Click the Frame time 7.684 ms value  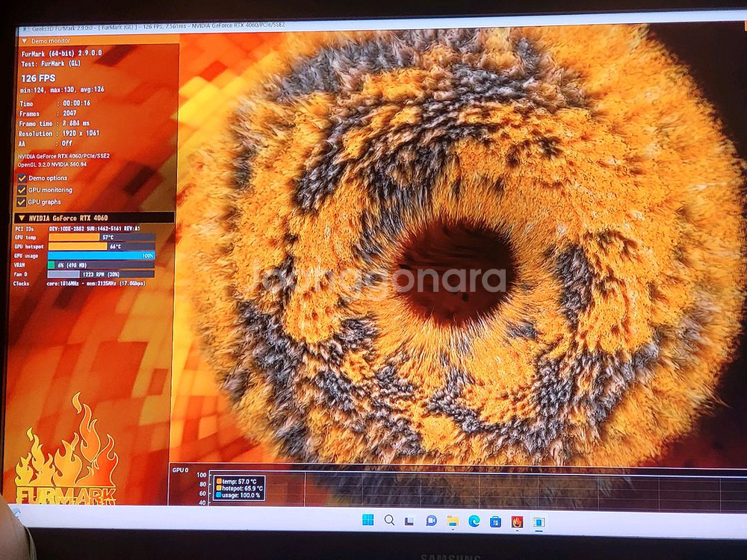tap(76, 123)
